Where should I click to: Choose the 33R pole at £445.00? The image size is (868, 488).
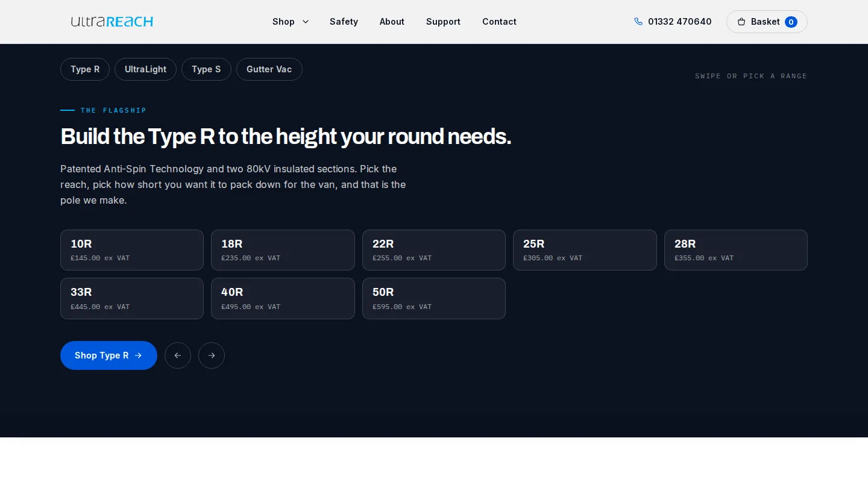click(x=132, y=298)
